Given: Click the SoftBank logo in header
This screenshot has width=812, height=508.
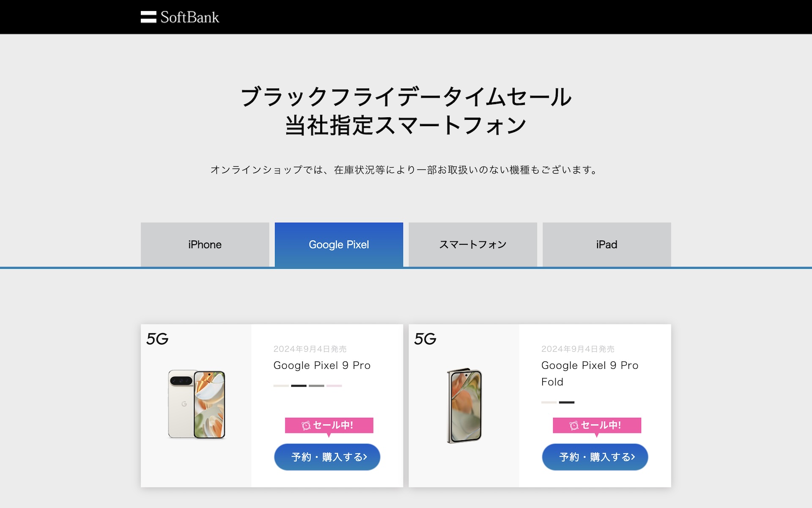Looking at the screenshot, I should tap(180, 17).
